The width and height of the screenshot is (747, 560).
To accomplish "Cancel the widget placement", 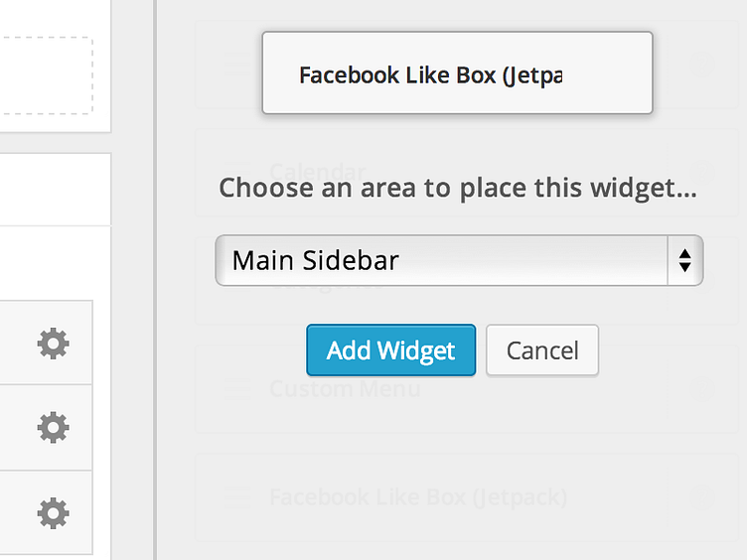I will pyautogui.click(x=541, y=350).
